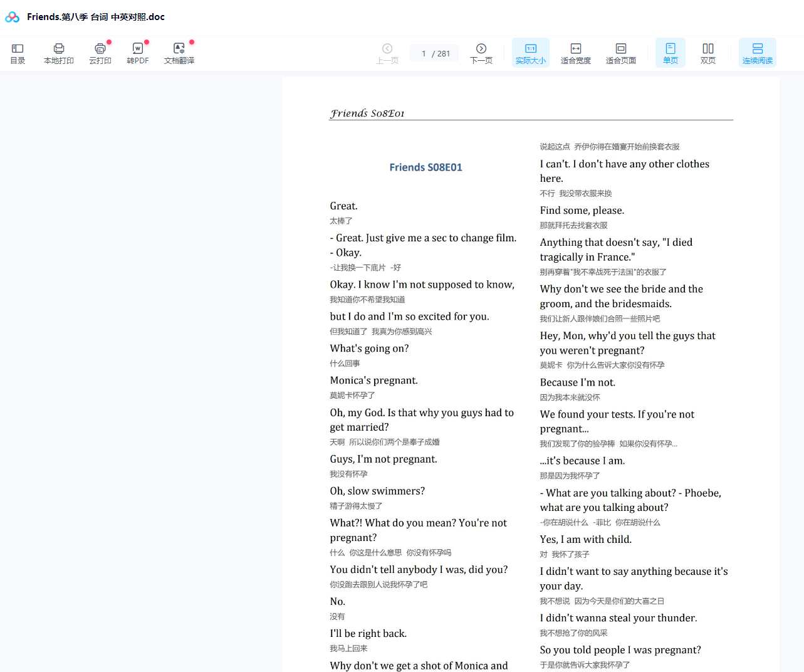The image size is (804, 672).
Task: Click the app logo beside the file name
Action: [13, 17]
